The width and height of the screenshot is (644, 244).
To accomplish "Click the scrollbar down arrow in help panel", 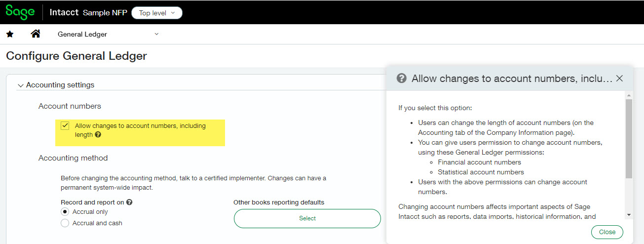I will pos(629,215).
